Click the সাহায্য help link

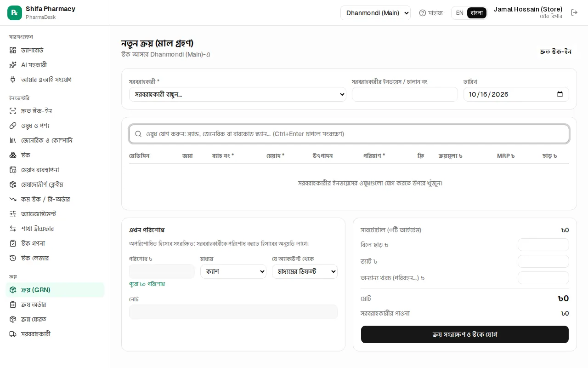pyautogui.click(x=431, y=13)
